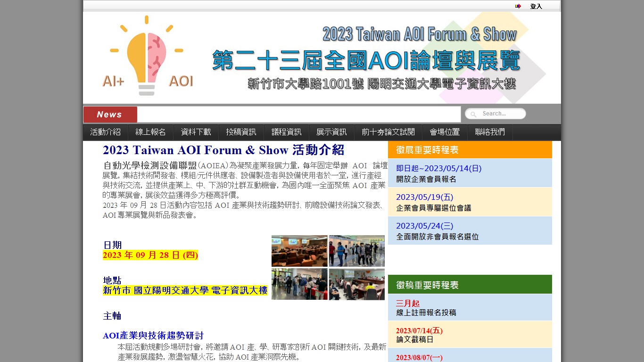Click the 自動光學檢測設備聯盟 bold text
This screenshot has width=644, height=362.
(x=150, y=165)
